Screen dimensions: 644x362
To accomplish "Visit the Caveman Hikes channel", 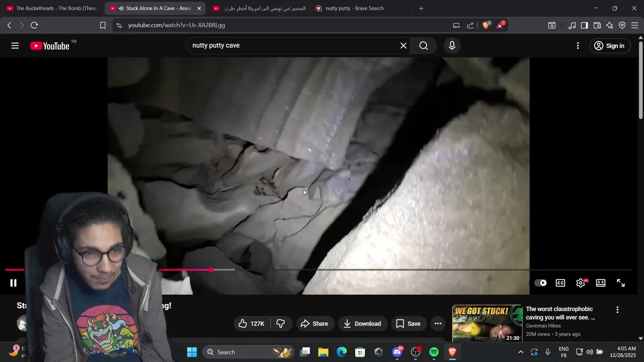I will click(543, 326).
